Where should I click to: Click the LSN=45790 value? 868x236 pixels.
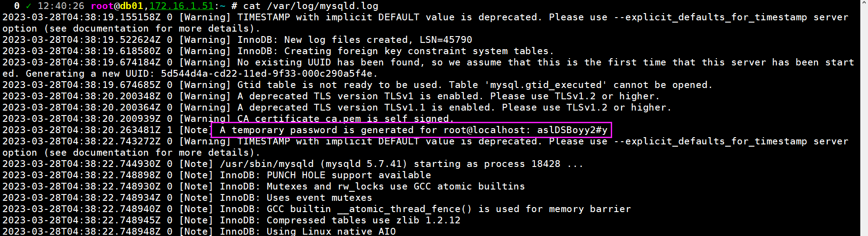(x=446, y=40)
